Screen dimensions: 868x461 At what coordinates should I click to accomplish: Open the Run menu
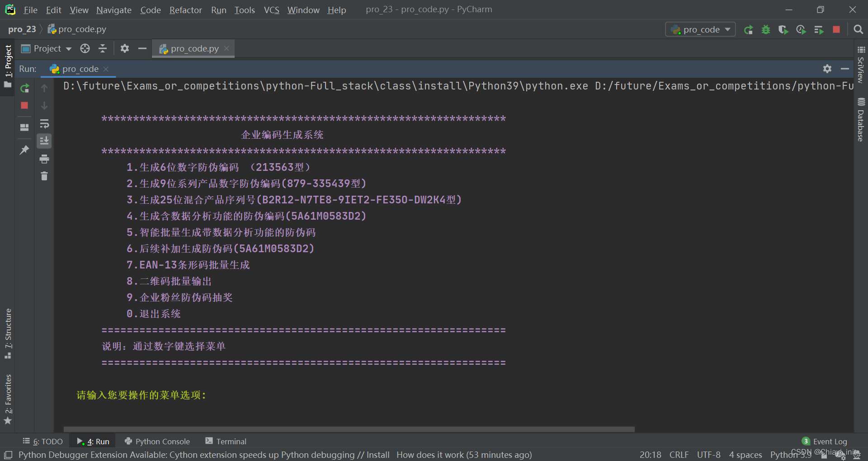219,10
